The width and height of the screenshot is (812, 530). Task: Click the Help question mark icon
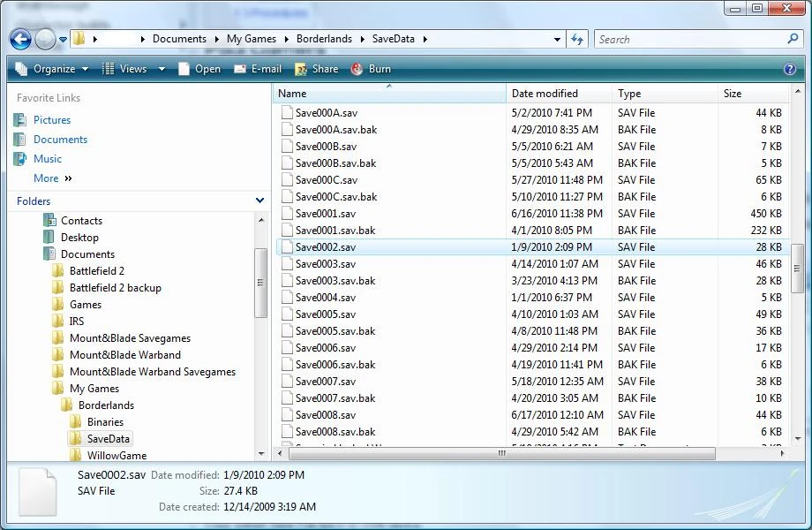pyautogui.click(x=790, y=69)
